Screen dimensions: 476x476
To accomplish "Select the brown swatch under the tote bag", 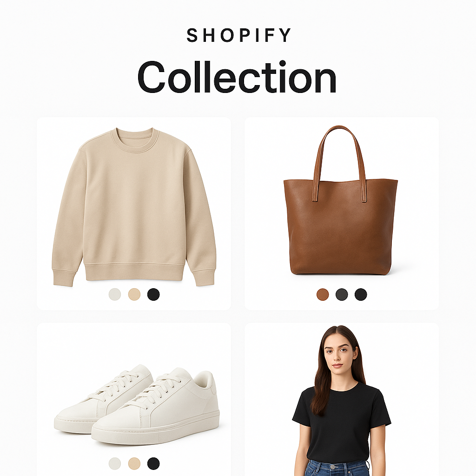I will coord(323,294).
